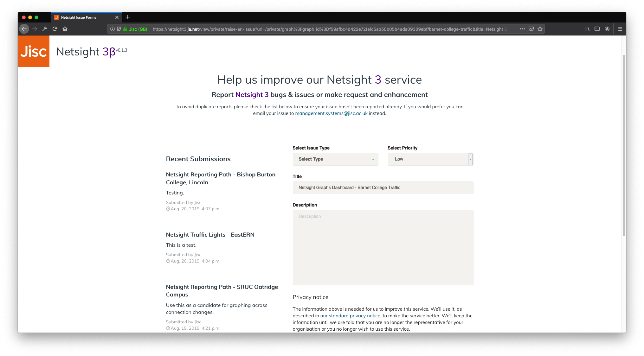Click the page vertical scrollbar
Viewport: 644px width, 356px height.
tap(624, 146)
